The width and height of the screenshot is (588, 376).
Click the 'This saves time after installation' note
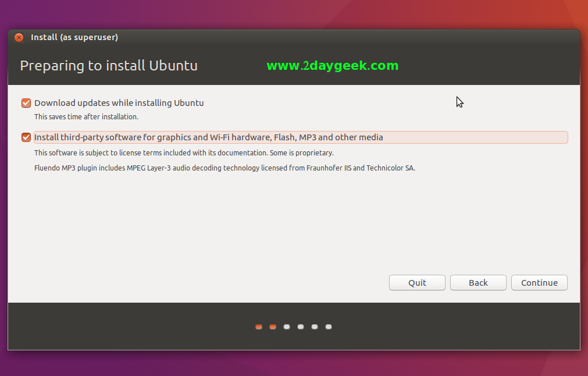click(x=86, y=117)
